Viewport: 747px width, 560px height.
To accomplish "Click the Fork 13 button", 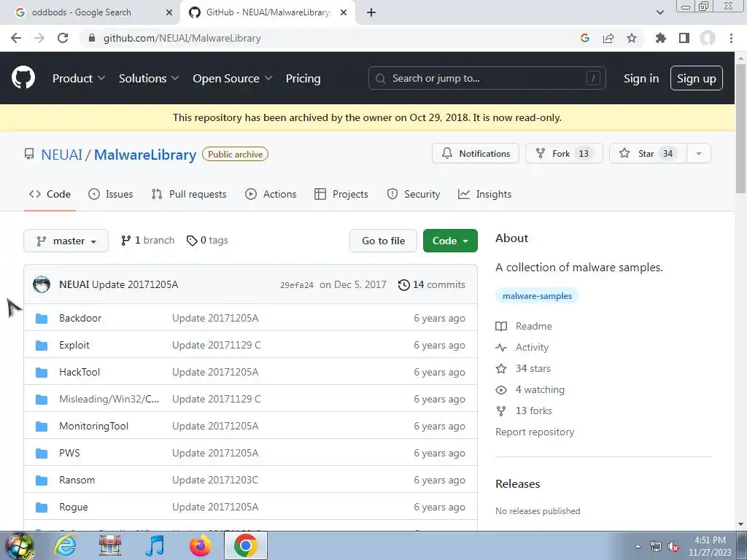I will [x=564, y=153].
